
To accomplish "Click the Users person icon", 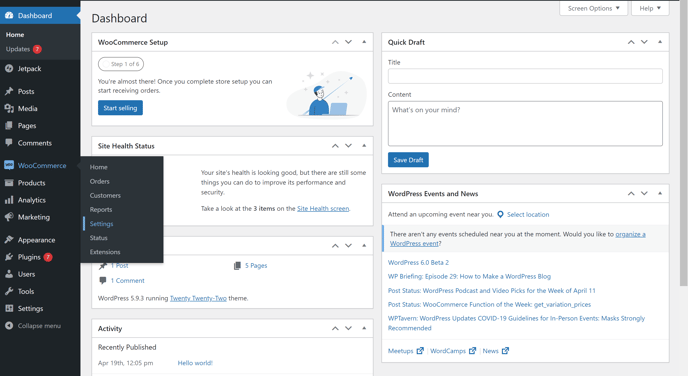I will [x=9, y=274].
